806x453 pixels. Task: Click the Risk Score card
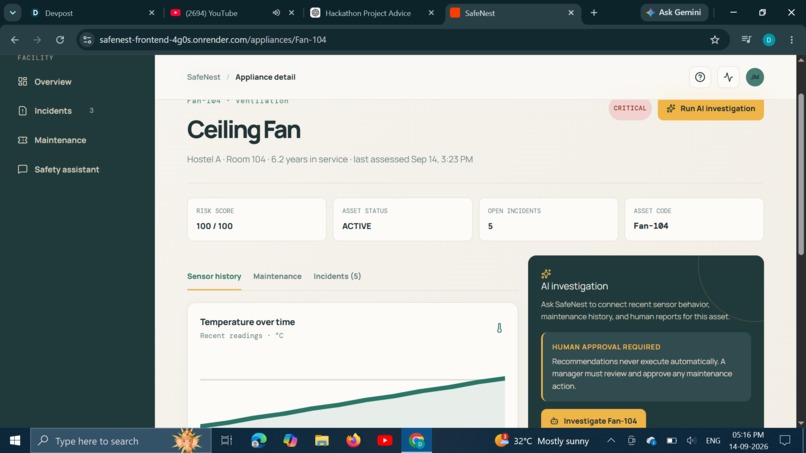pos(257,219)
